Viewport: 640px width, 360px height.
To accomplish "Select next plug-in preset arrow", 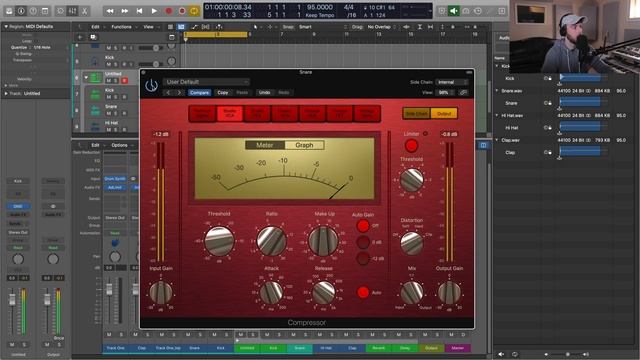I will tap(179, 93).
